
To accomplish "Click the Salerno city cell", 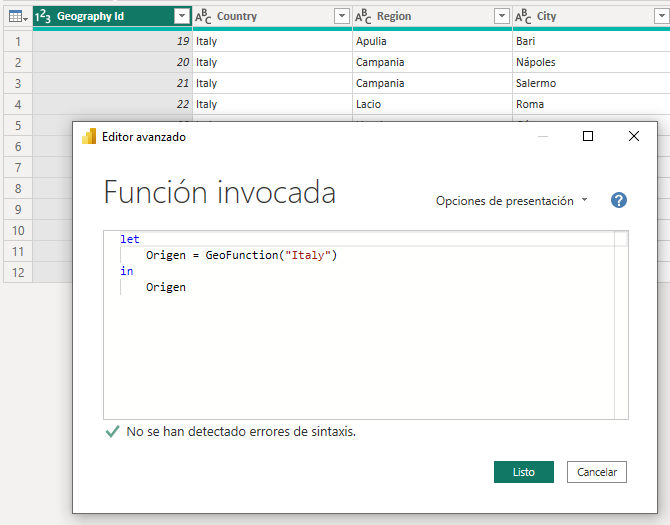I will click(591, 83).
